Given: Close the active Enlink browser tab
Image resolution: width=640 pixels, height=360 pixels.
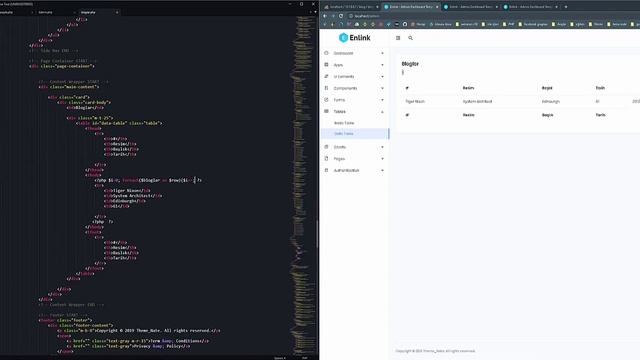Looking at the screenshot, I should (x=437, y=7).
